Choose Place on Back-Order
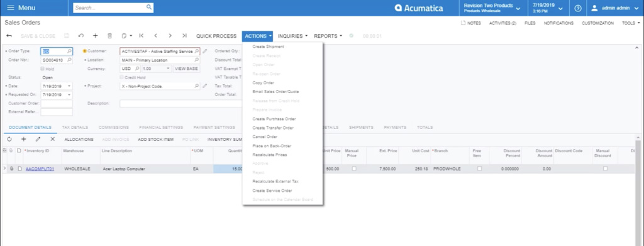Viewport: 644px width, 246px height. [x=272, y=146]
